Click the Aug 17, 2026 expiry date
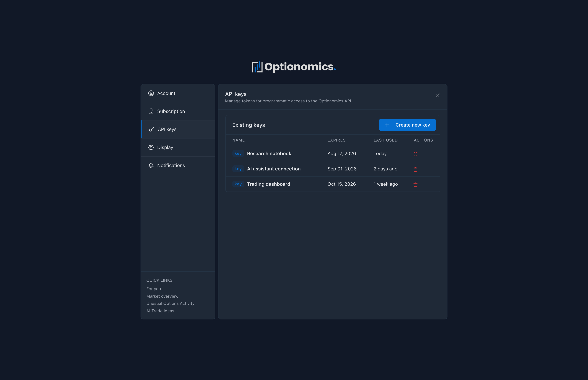 [341, 153]
